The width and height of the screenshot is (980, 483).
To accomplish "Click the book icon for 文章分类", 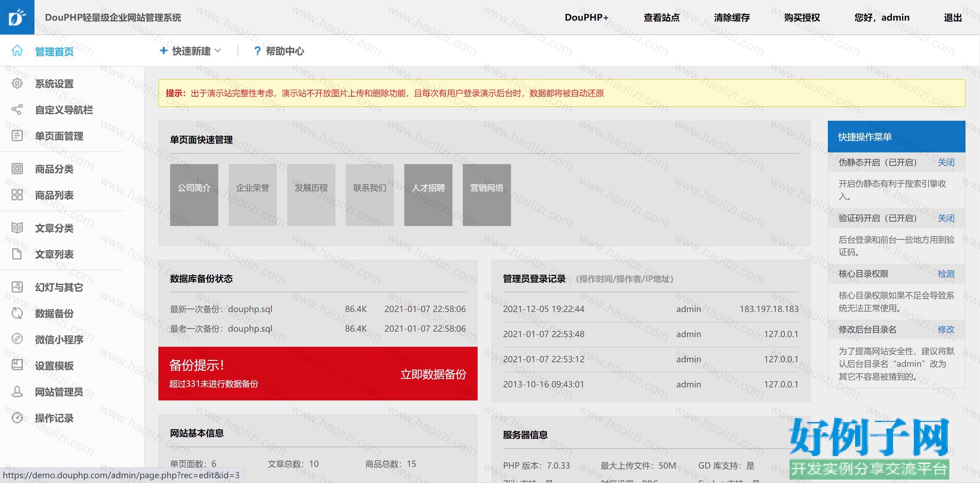I will point(17,228).
